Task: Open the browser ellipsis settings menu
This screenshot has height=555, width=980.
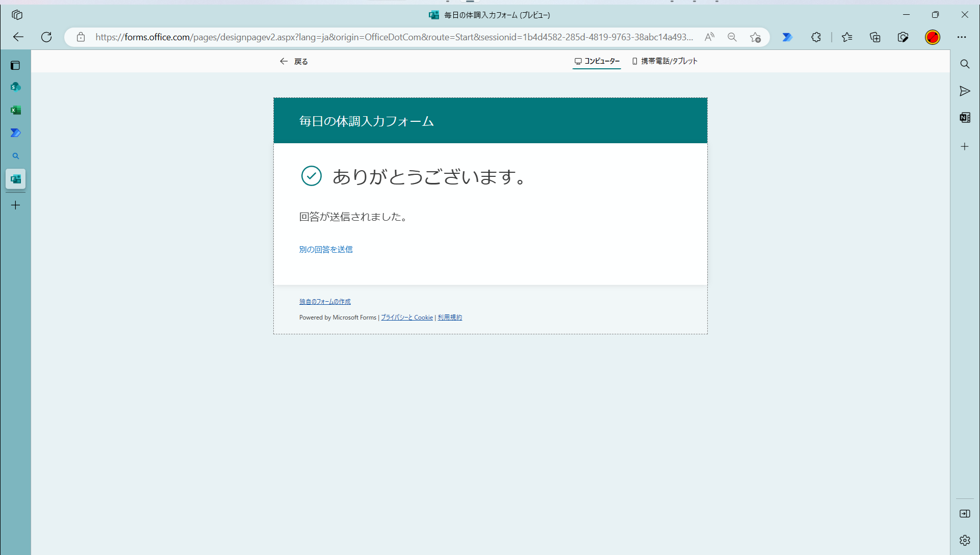Action: (962, 37)
